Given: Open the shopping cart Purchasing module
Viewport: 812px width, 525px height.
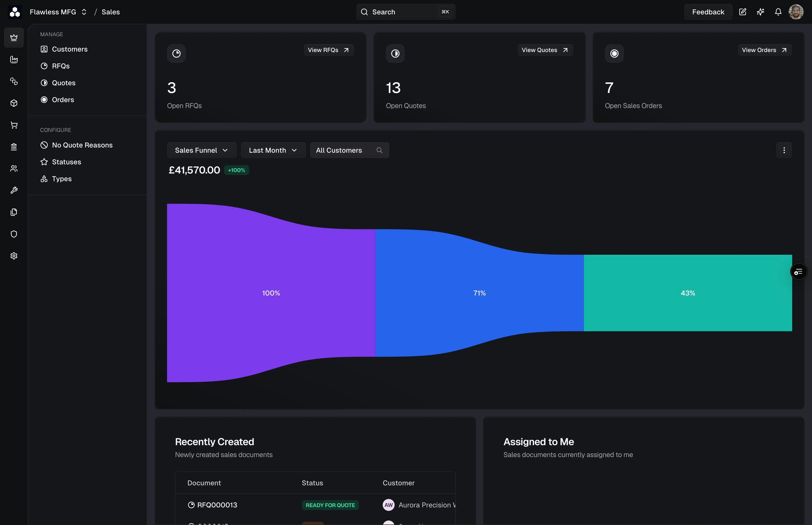Looking at the screenshot, I should click(14, 125).
